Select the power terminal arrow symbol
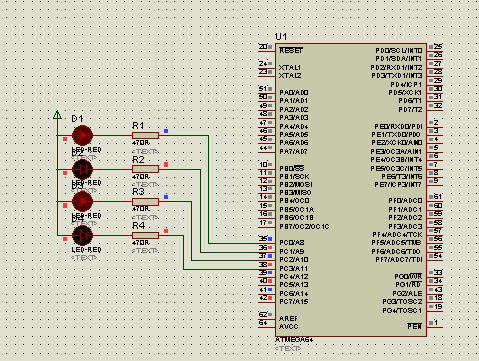This screenshot has height=361, width=479. pos(57,115)
